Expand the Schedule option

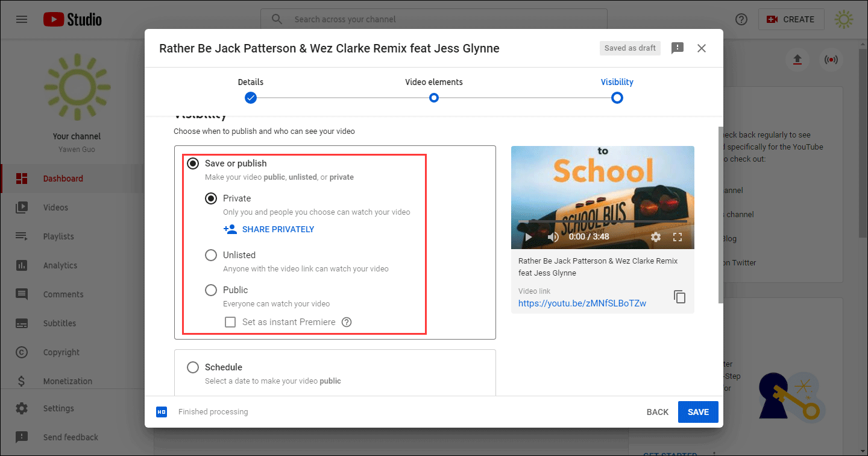pos(193,367)
